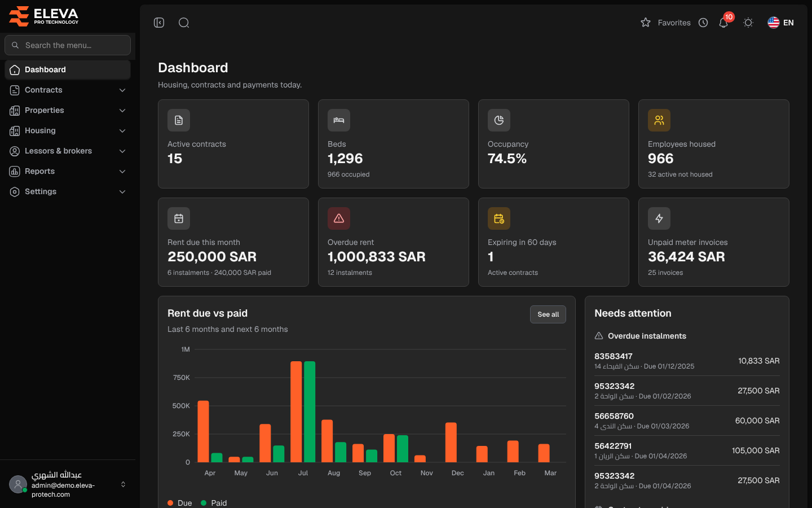Screen dimensions: 812x508
Task: Click the Housing building icon in sidebar
Action: (x=15, y=131)
